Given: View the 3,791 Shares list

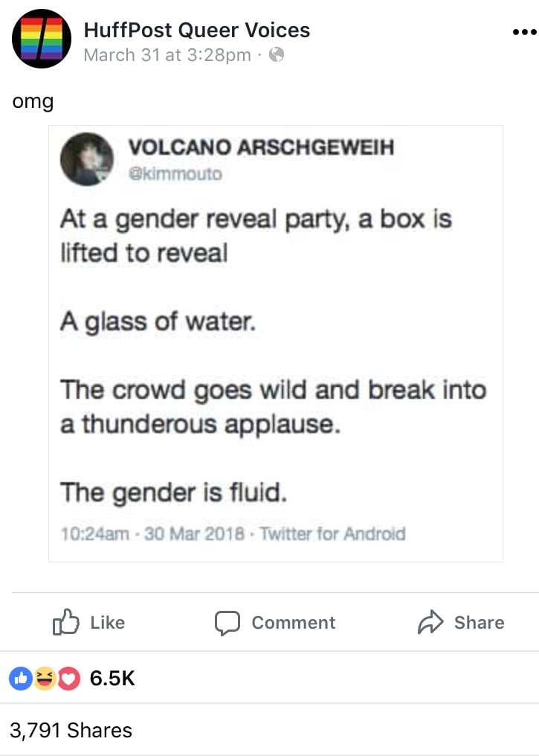Looking at the screenshot, I should click(x=71, y=730).
